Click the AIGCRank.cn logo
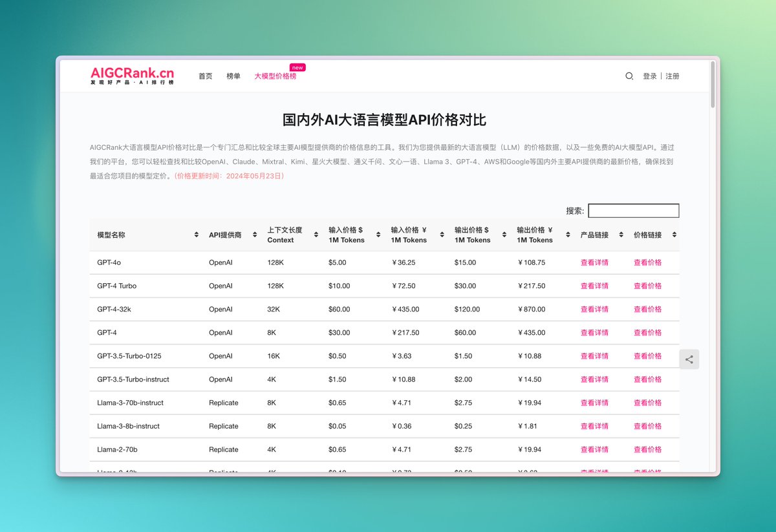The height and width of the screenshot is (532, 776). 133,76
